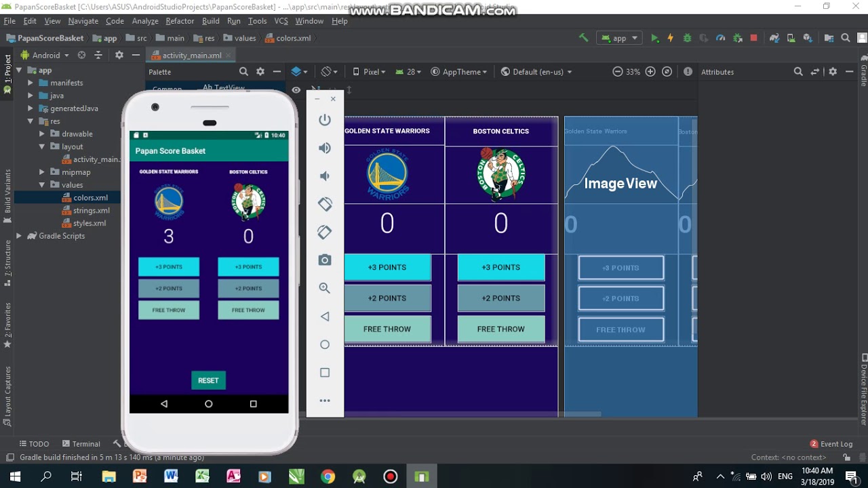Click scroll from source target icon
Screen dimensions: 868x488
81,55
